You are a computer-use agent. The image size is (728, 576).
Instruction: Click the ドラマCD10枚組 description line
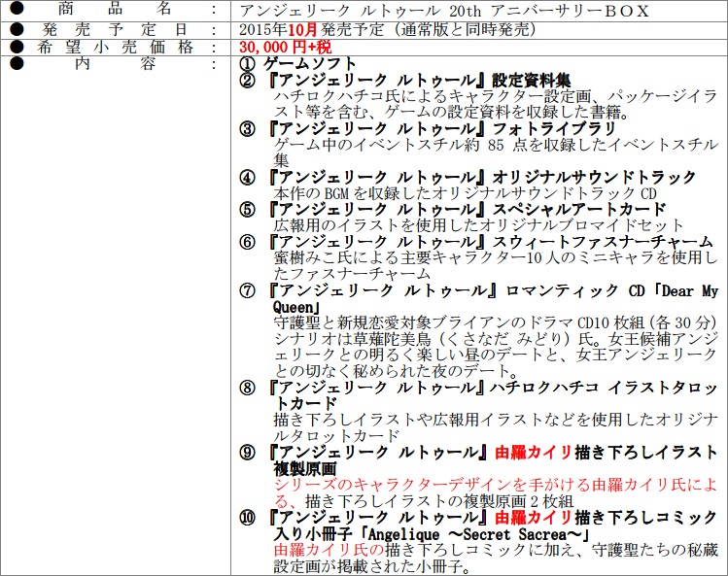click(x=496, y=322)
